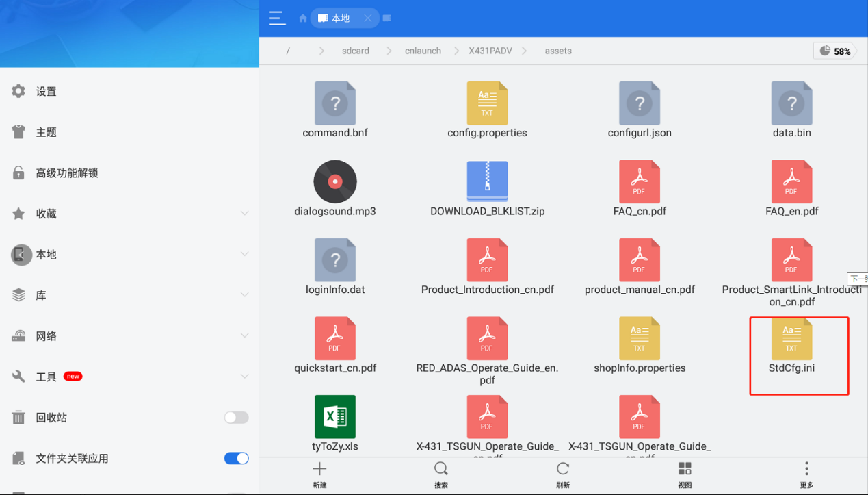The image size is (868, 495).
Task: Open config.properties text file
Action: click(487, 110)
